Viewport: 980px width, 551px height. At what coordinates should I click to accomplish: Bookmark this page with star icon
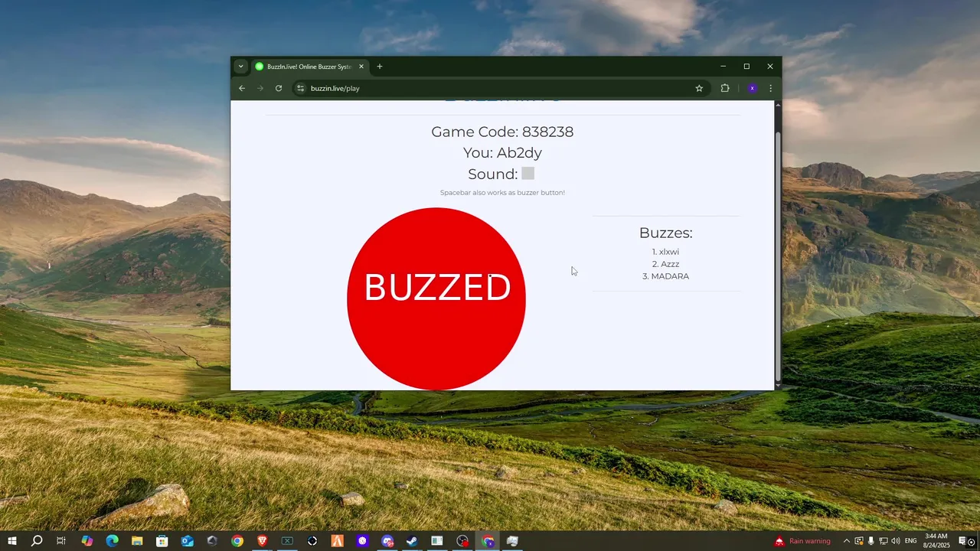(x=699, y=88)
